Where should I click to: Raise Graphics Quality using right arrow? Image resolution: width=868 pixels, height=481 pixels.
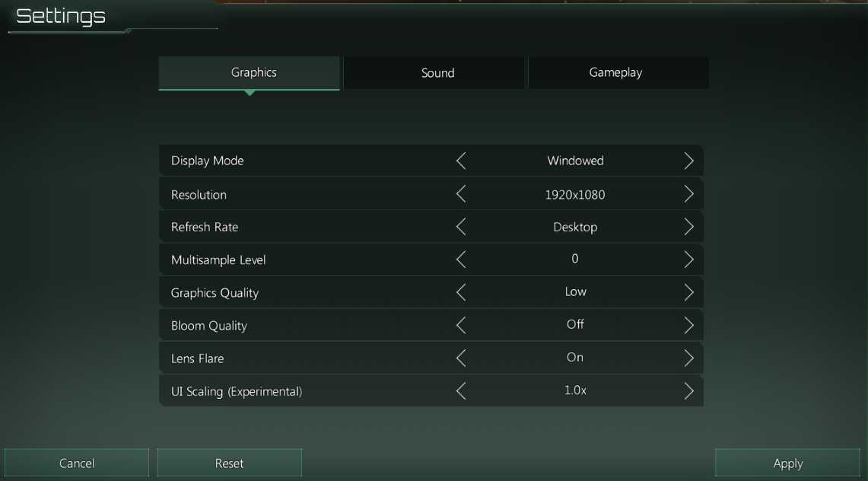[x=688, y=292]
